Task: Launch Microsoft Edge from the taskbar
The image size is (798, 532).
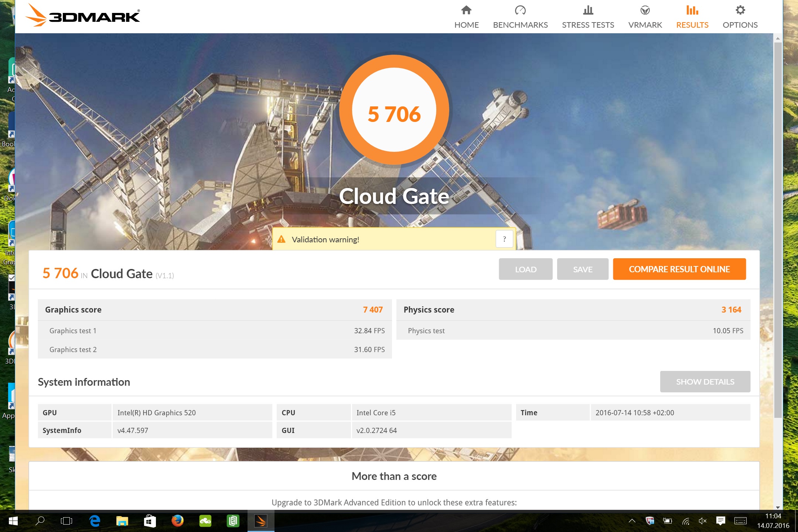Action: (95, 521)
